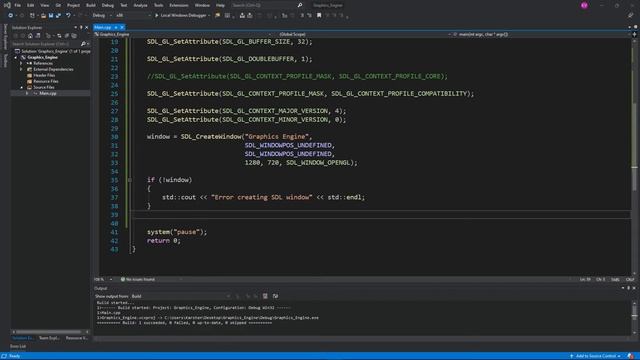
Task: Switch to the Main.cpp editor tab
Action: tap(102, 27)
